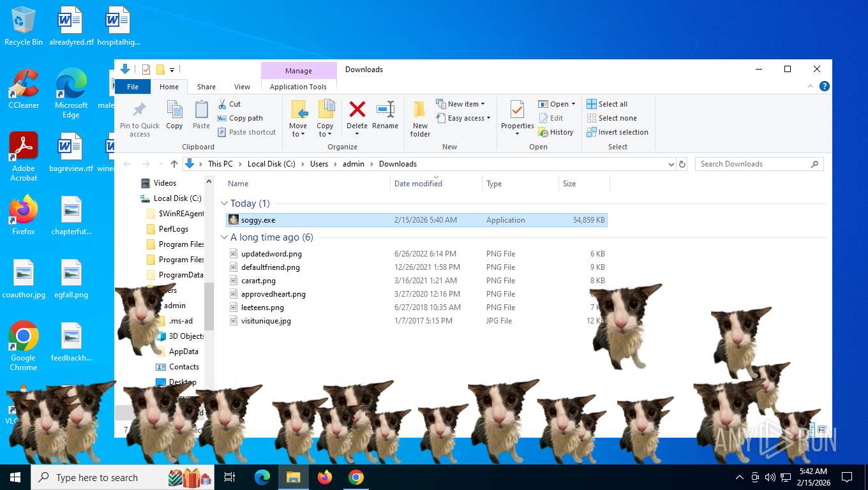868x490 pixels.
Task: Switch to the View ribbon tab
Action: (242, 87)
